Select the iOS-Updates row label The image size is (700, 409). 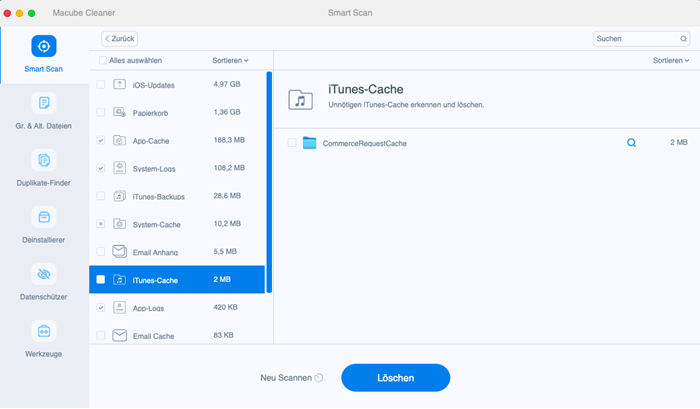[154, 85]
